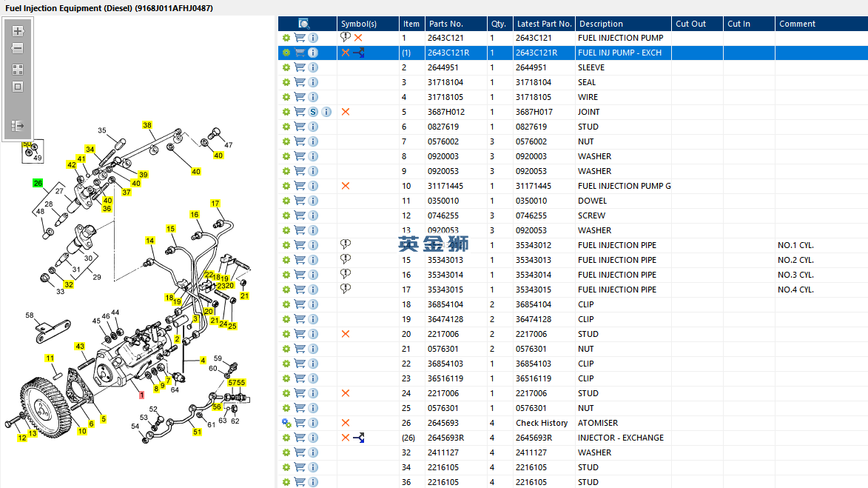Screen dimensions: 868x488
Task: Click X symbol on FUEL INJECTION PUMP G row
Action: (x=346, y=186)
